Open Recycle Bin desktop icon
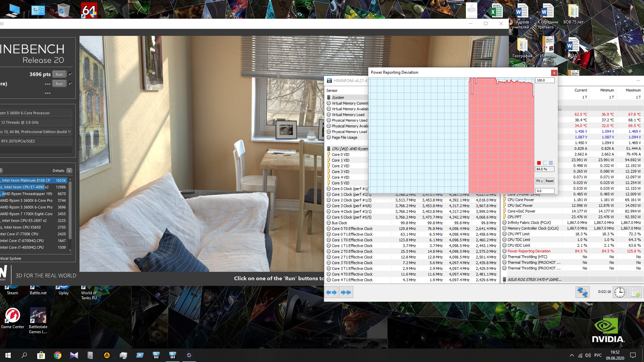The width and height of the screenshot is (644, 362). click(x=63, y=10)
